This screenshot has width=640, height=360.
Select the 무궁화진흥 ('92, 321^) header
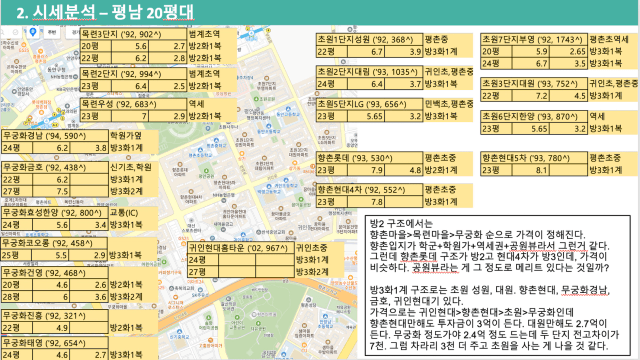(x=55, y=316)
